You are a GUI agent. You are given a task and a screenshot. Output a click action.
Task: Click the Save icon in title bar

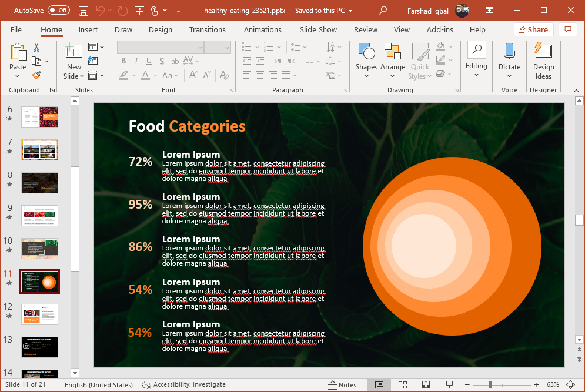[83, 11]
